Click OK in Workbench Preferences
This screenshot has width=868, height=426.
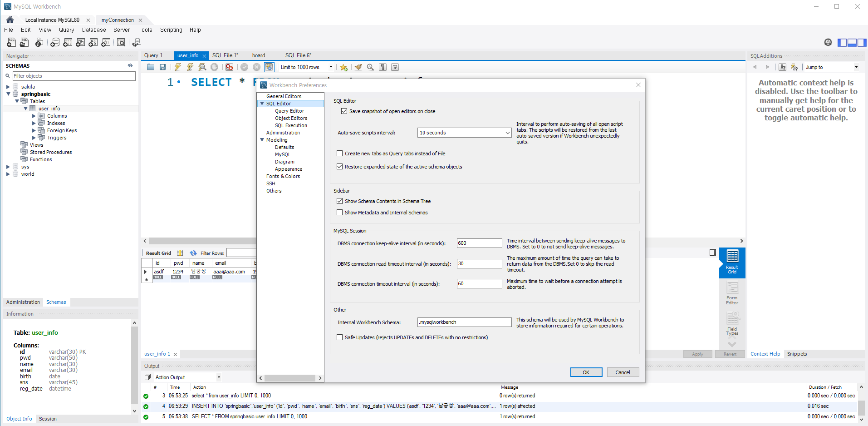click(x=586, y=372)
